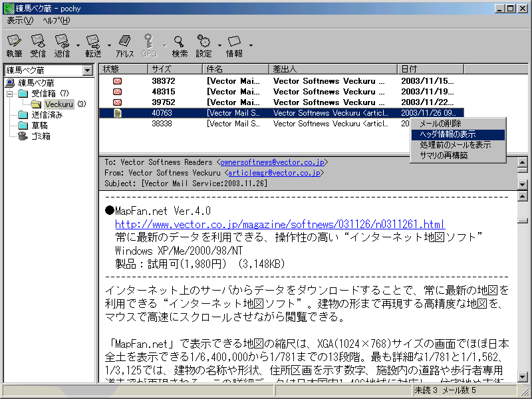Choose サマリの再構築 from the context menu
The image size is (532, 399).
pyautogui.click(x=458, y=156)
